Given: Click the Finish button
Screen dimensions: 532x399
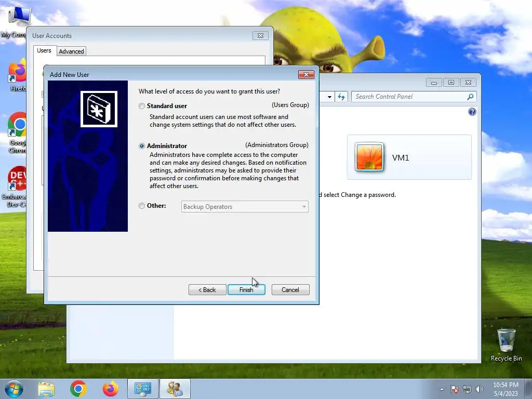Looking at the screenshot, I should click(246, 290).
